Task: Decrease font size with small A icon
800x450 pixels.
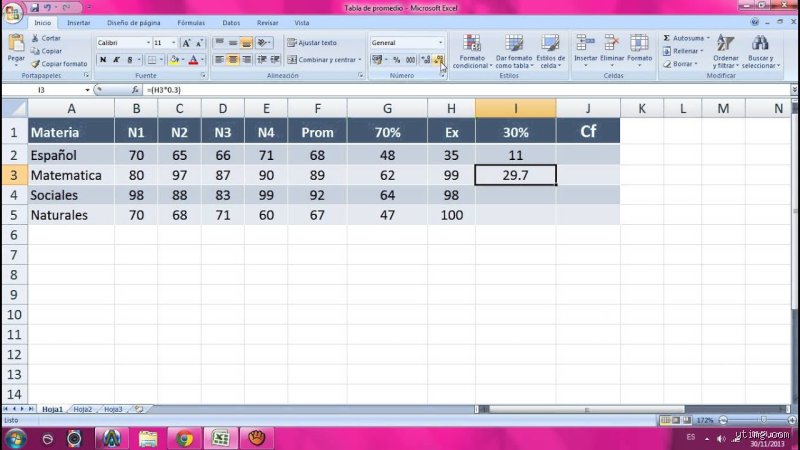Action: point(199,43)
